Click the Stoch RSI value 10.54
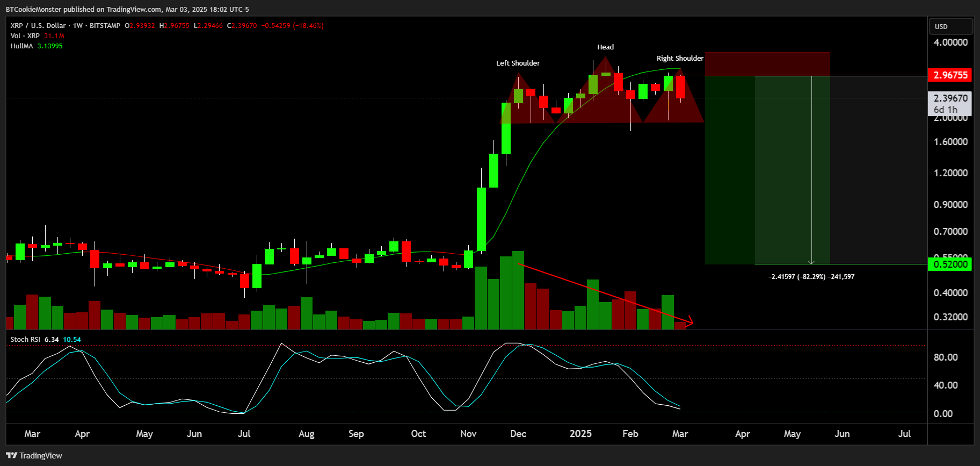The width and height of the screenshot is (980, 466). [x=72, y=339]
